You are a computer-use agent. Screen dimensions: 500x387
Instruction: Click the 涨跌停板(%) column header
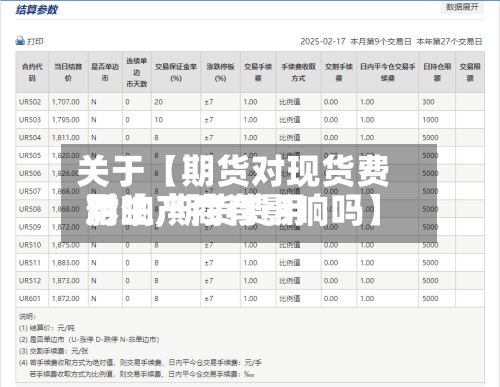coord(220,72)
